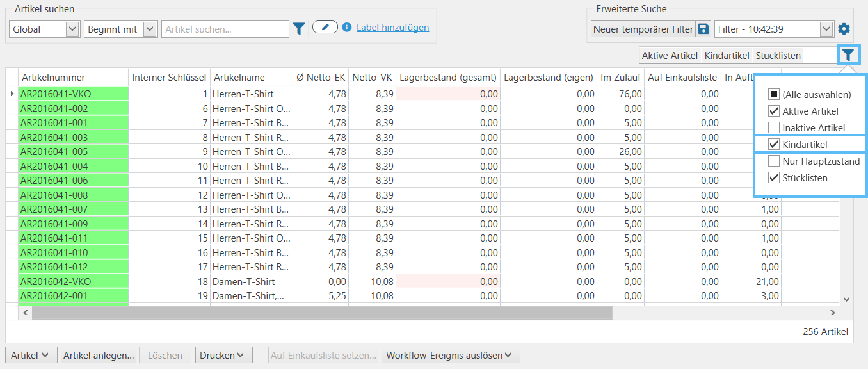Save filter using the floppy disk icon
Screen dimensions: 868x369
point(703,29)
